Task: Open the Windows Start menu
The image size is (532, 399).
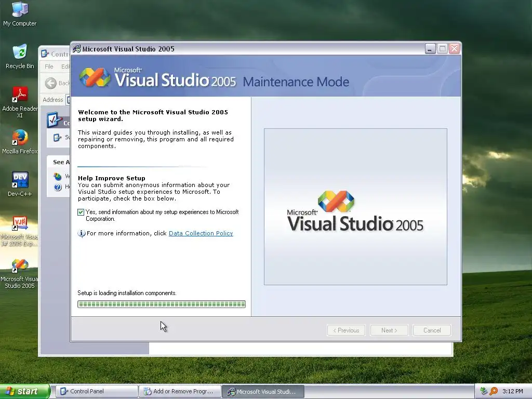Action: [25, 391]
